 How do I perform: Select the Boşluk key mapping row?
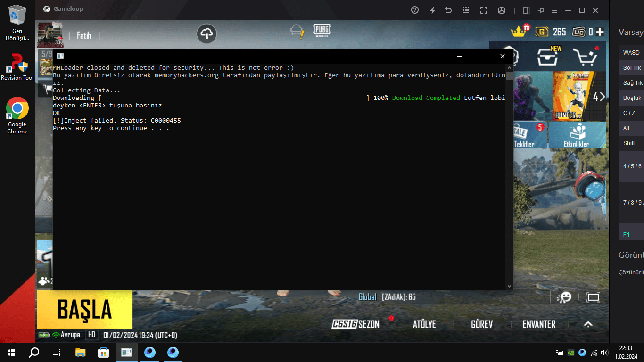[631, 98]
